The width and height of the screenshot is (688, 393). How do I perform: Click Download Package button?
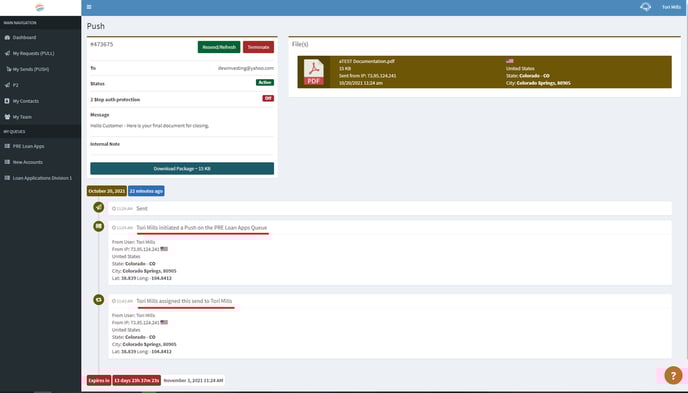click(182, 168)
